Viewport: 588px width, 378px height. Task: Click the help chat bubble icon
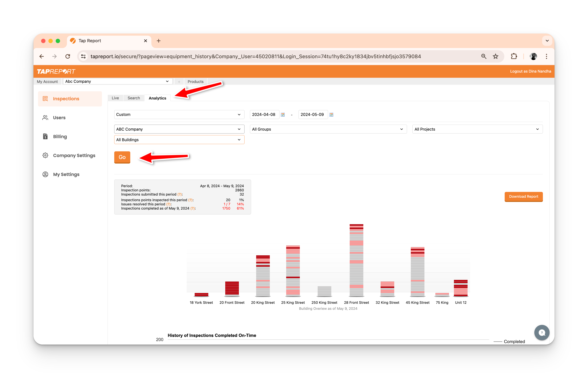[542, 333]
